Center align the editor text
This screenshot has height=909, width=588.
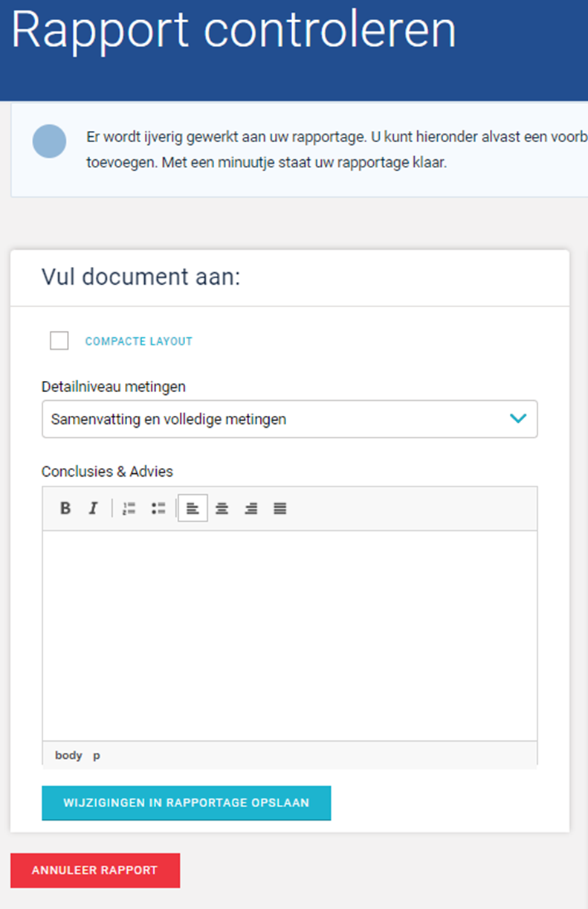[222, 509]
